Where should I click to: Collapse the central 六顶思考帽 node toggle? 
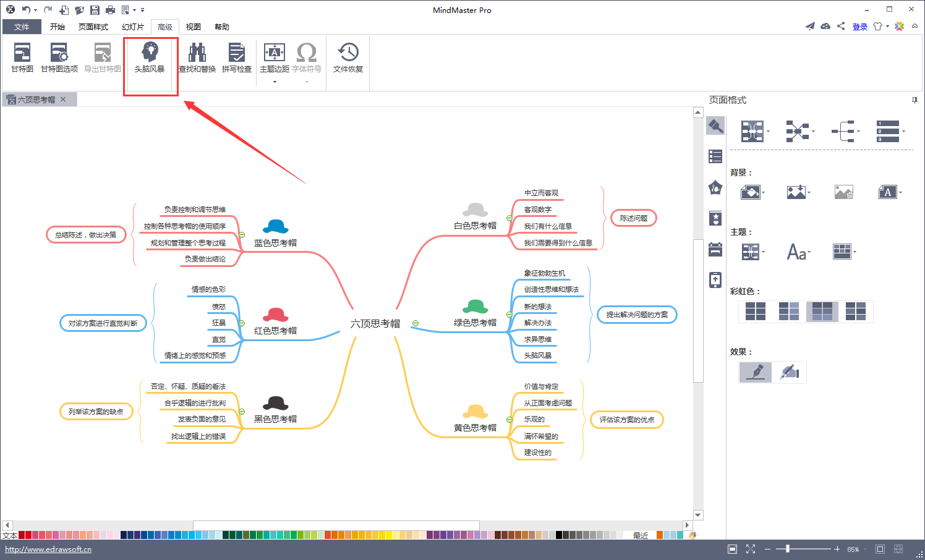tap(416, 323)
